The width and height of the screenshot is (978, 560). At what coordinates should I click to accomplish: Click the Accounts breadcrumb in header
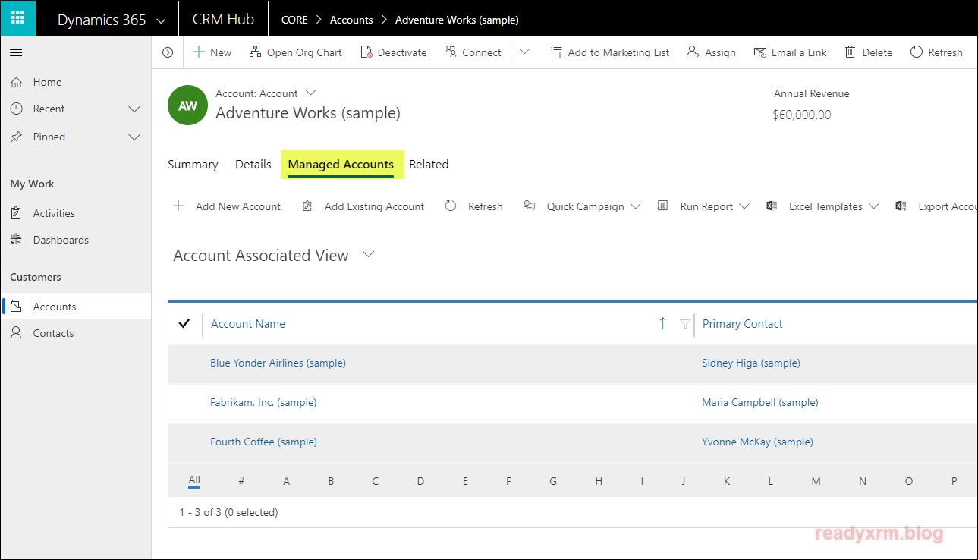point(351,20)
